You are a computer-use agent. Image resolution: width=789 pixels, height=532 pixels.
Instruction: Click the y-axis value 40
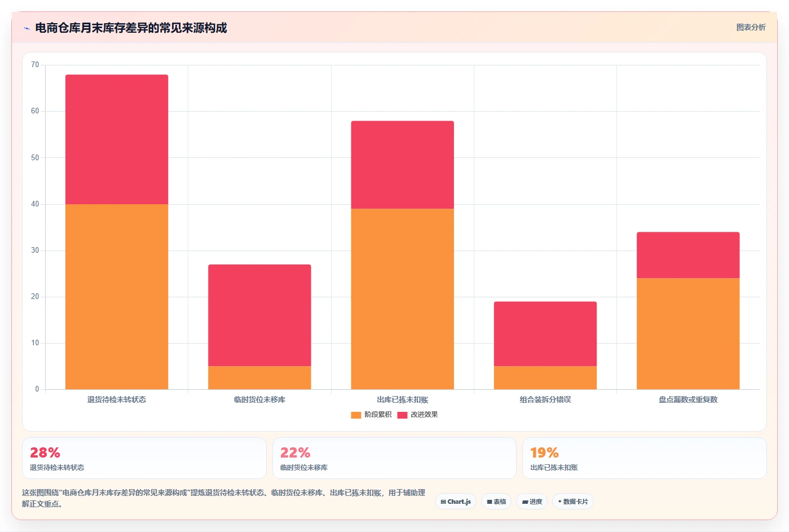(x=35, y=204)
